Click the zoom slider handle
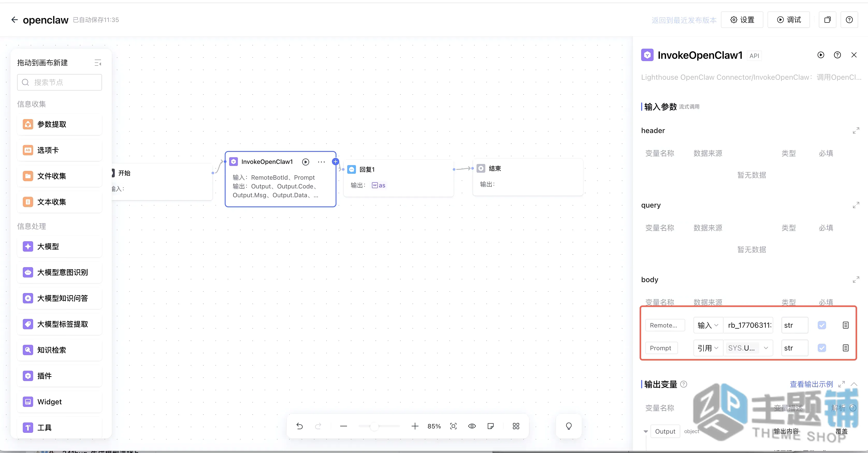The image size is (868, 453). click(x=374, y=426)
